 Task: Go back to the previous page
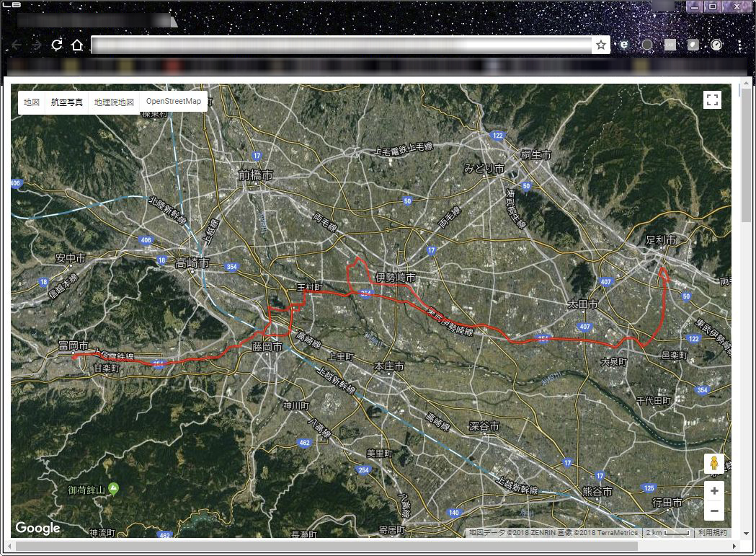pos(17,45)
